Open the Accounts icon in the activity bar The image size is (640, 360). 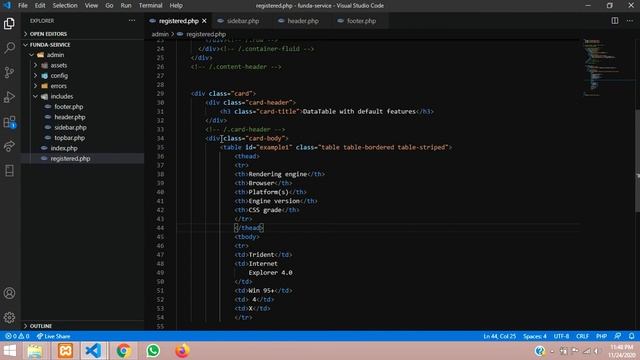(9, 293)
